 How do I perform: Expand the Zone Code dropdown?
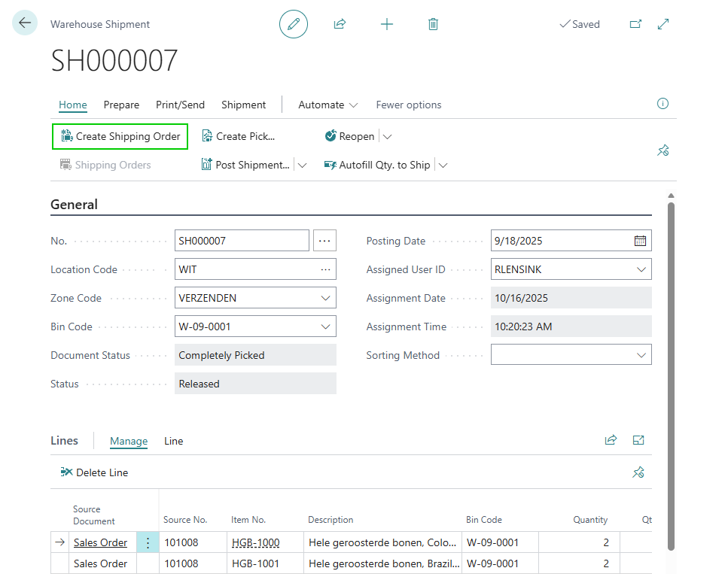click(x=325, y=298)
